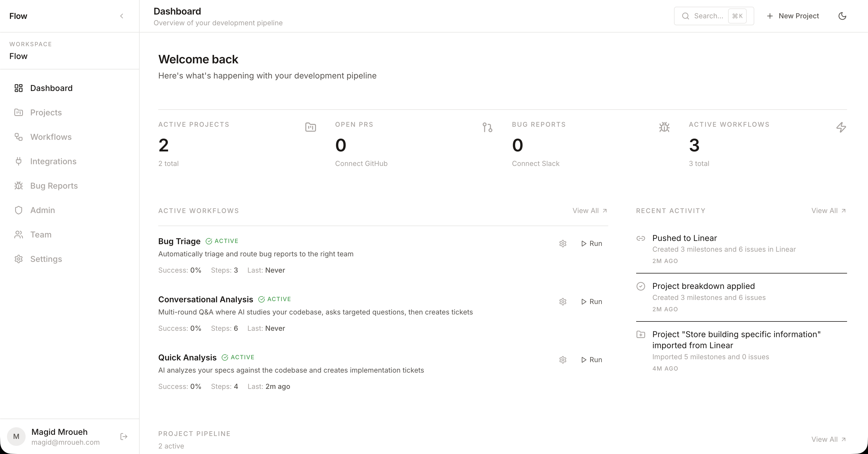Screen dimensions: 868x454
Task: Open Settings from the sidebar
Action: (70, 259)
